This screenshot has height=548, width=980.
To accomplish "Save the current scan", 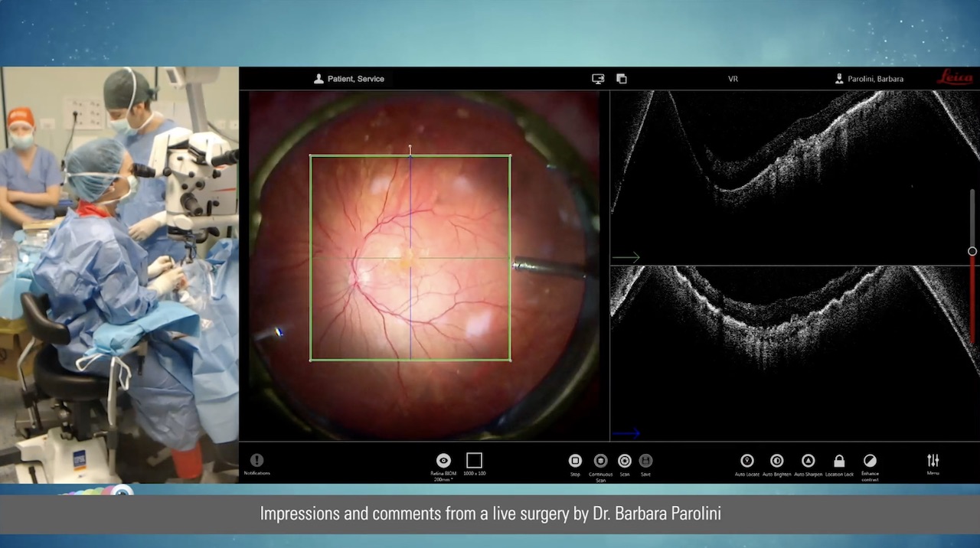I will [x=645, y=461].
